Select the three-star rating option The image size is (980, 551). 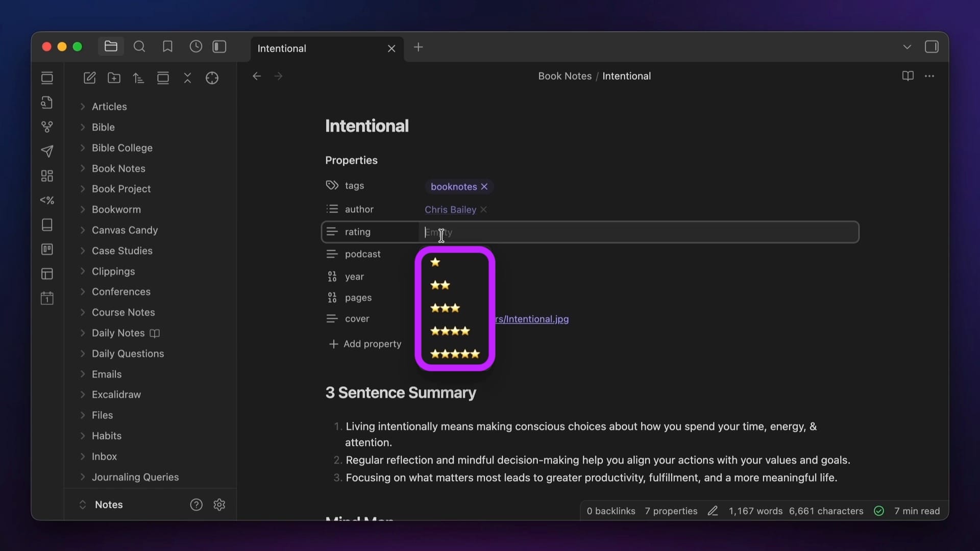445,308
